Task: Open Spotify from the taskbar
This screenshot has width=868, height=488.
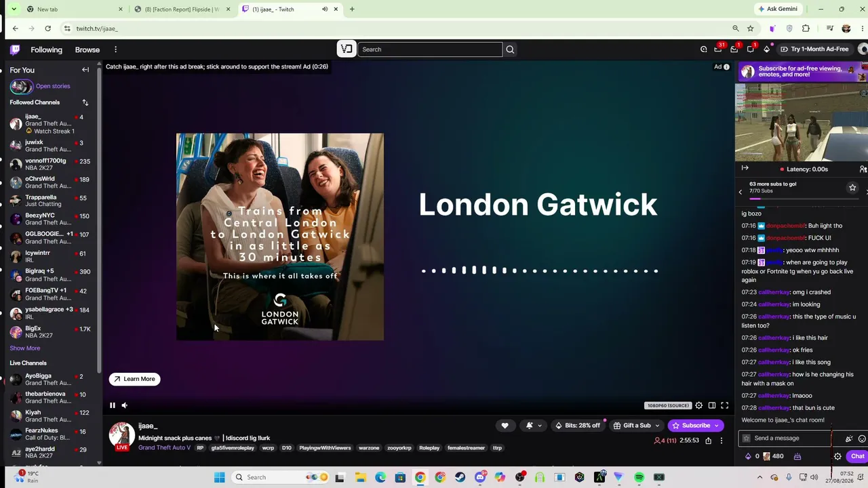Action: coord(639,477)
